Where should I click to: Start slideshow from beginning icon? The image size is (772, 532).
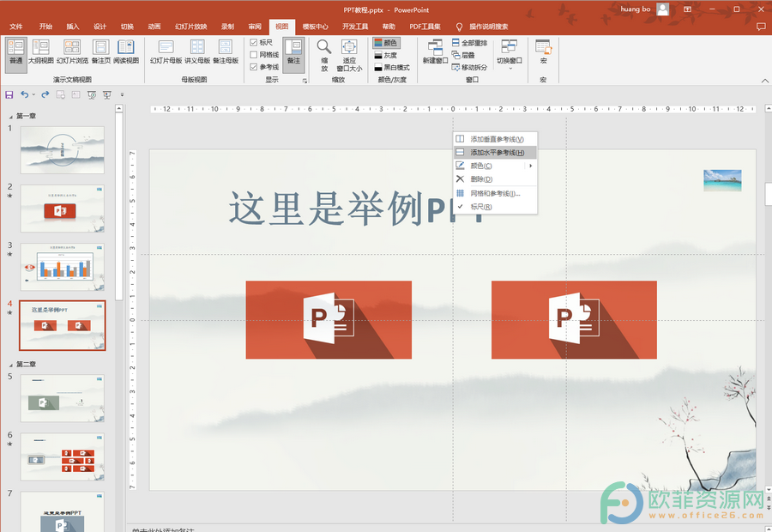tap(92, 94)
